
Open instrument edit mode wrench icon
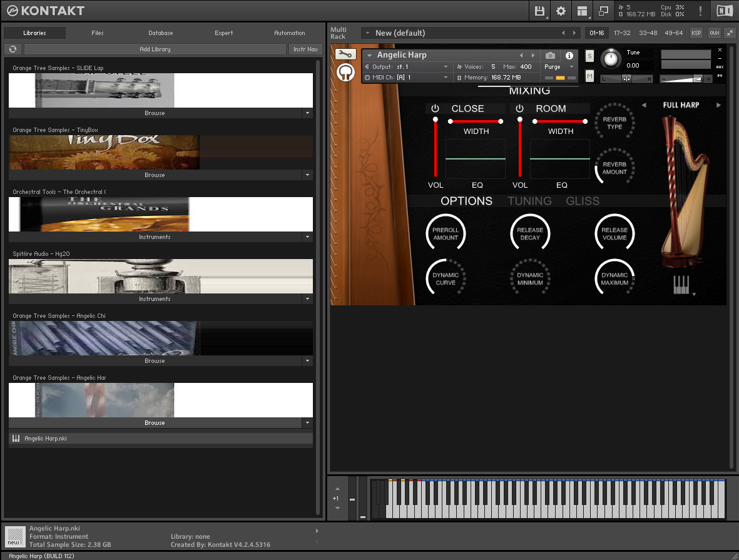[x=345, y=54]
